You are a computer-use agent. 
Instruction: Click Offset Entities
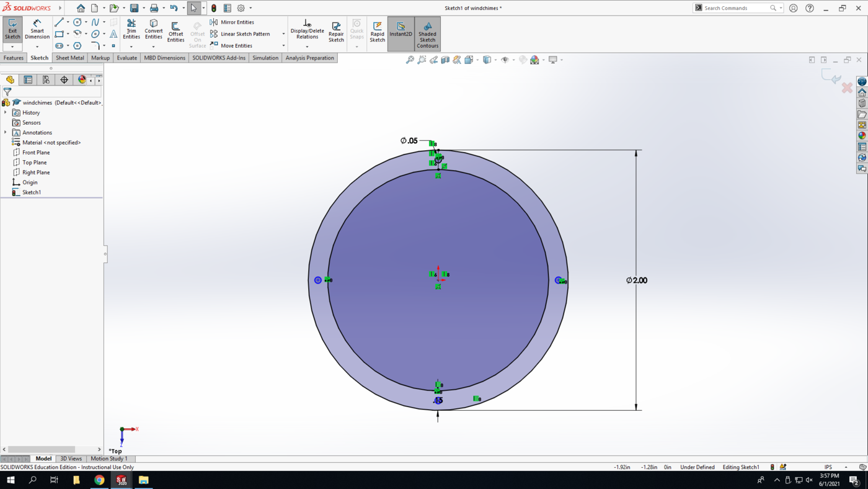click(x=175, y=32)
